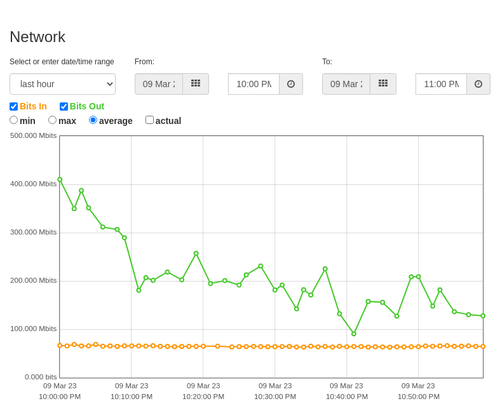Click the To time field 11:00 PM
This screenshot has height=403, width=500.
[x=441, y=84]
